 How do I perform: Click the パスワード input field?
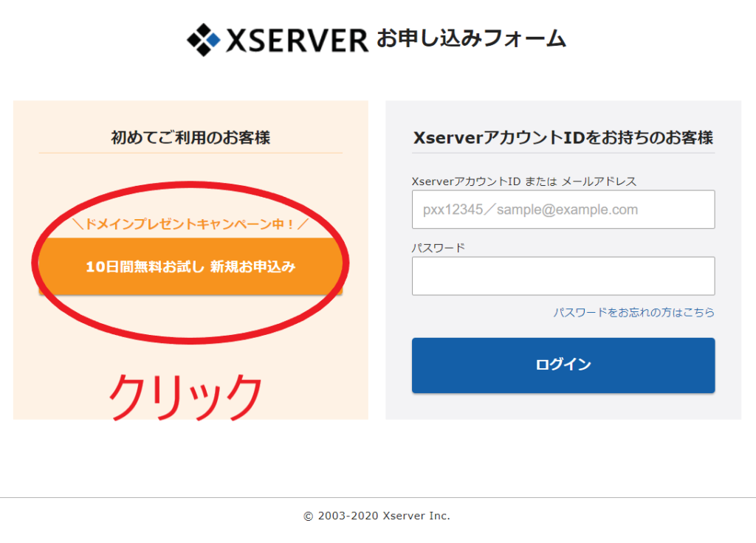click(563, 276)
